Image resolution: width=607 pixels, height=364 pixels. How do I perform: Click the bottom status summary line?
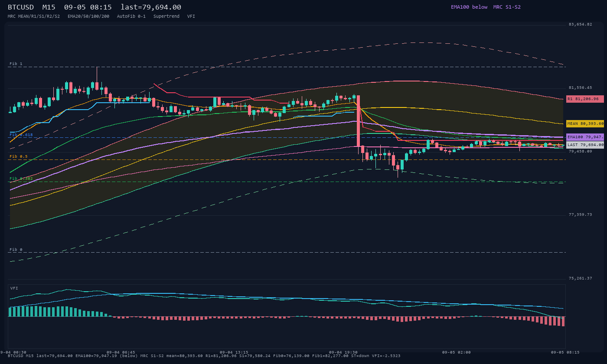pyautogui.click(x=204, y=356)
